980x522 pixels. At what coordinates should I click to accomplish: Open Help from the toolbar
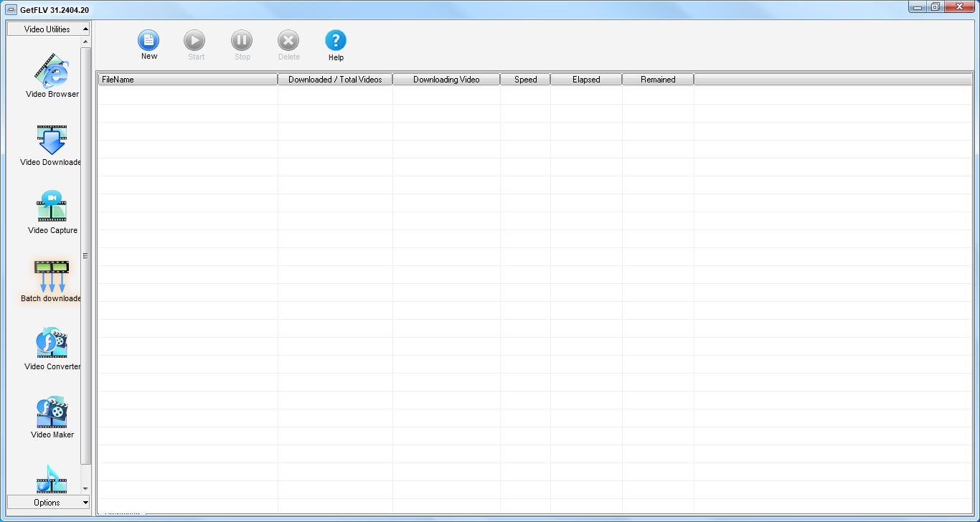click(x=336, y=41)
